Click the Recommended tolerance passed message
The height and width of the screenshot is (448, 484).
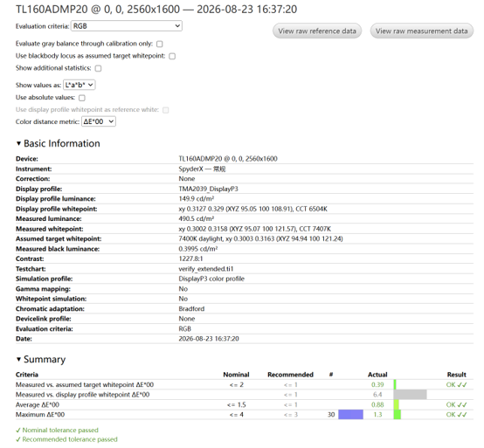[66, 439]
